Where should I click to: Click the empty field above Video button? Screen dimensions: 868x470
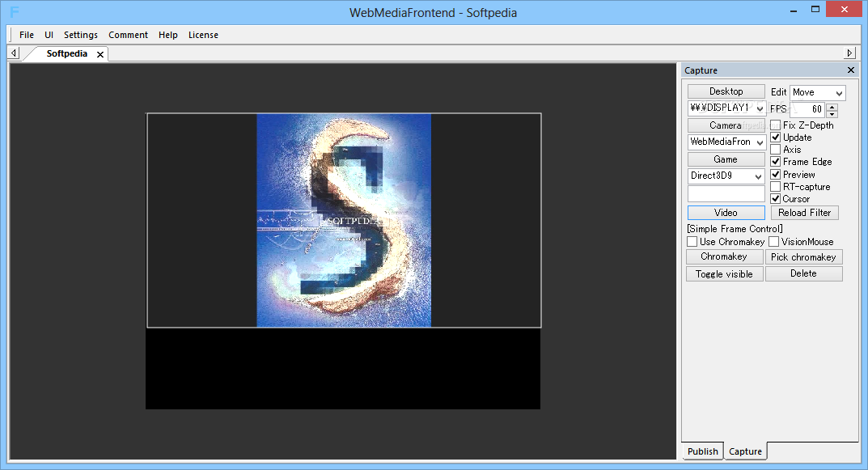(x=726, y=194)
